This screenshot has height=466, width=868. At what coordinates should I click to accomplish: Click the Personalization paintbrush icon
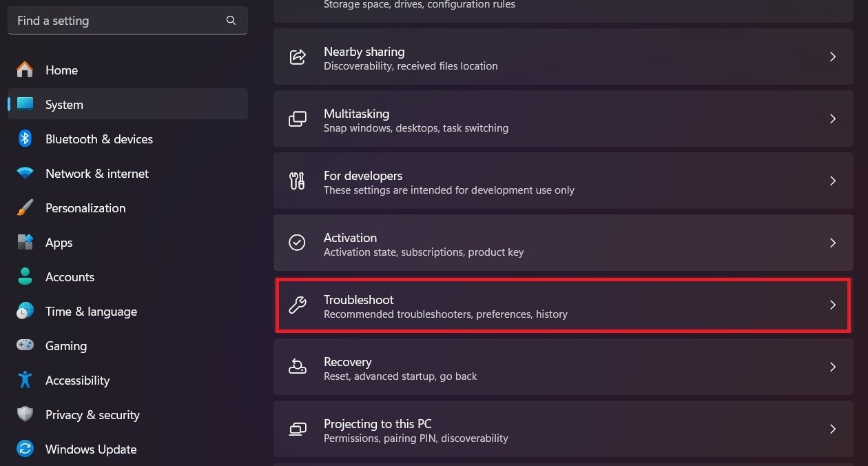click(x=25, y=207)
